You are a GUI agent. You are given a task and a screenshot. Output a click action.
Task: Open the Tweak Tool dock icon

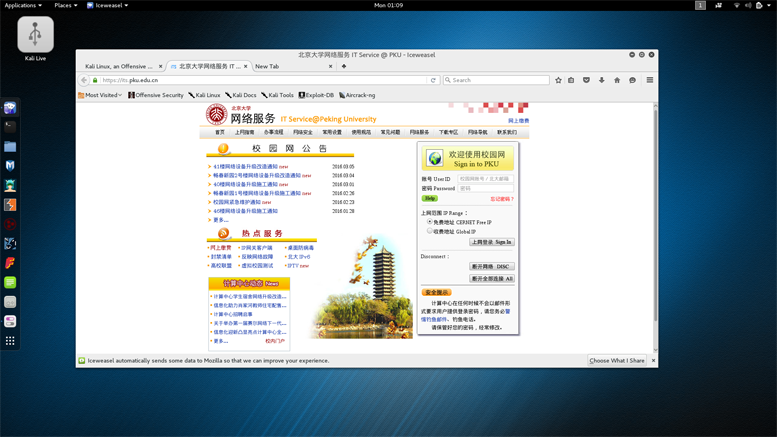[10, 321]
